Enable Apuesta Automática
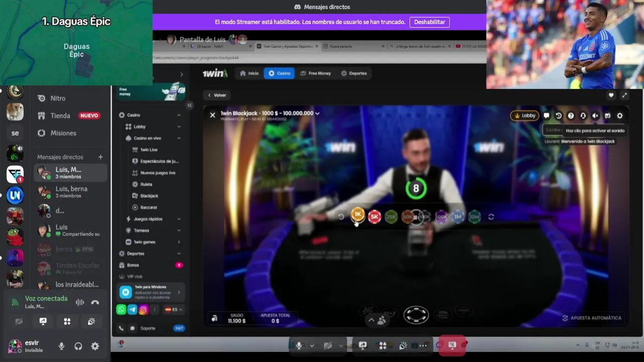 (592, 318)
